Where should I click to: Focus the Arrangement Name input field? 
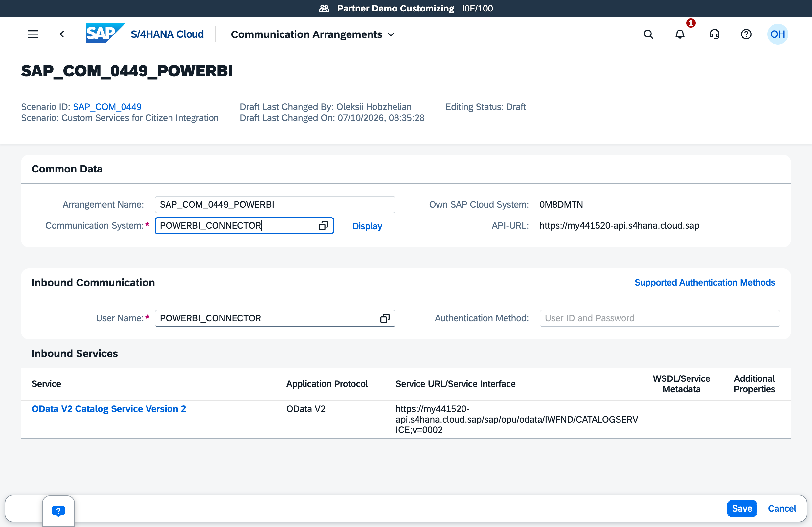275,204
